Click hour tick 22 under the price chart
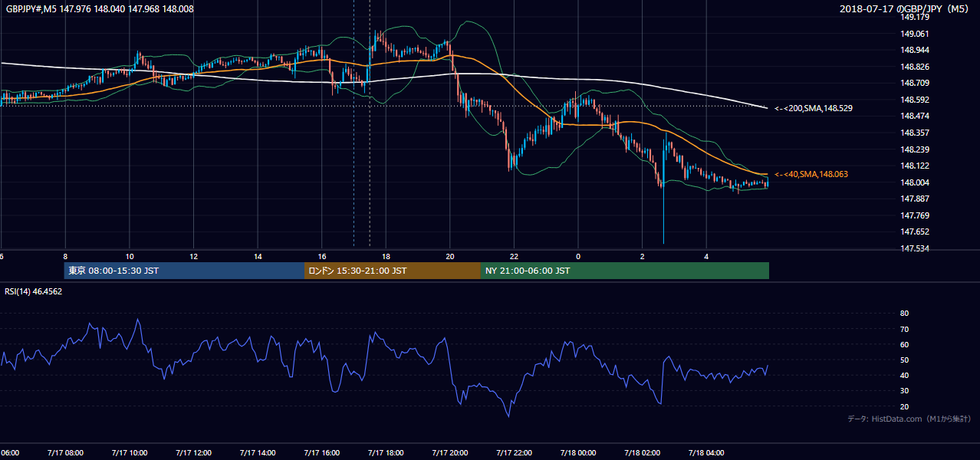 pyautogui.click(x=514, y=257)
